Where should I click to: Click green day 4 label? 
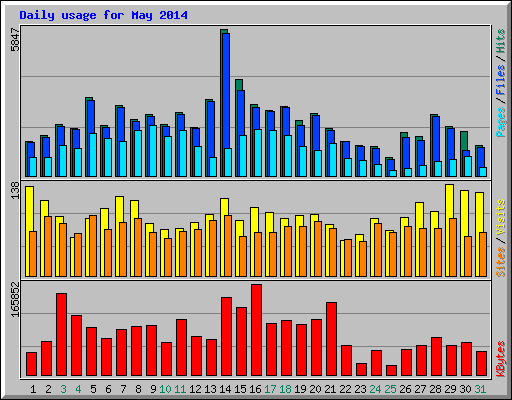coord(78,389)
